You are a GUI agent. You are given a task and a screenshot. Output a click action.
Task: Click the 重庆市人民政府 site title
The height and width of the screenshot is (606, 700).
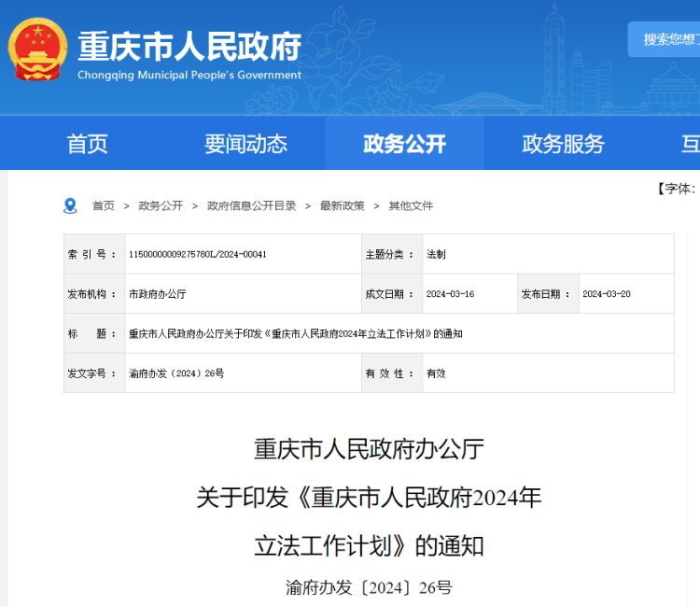[x=189, y=47]
